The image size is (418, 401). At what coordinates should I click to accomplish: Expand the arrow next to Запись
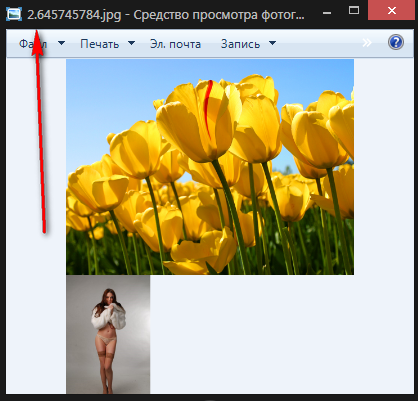tap(272, 43)
